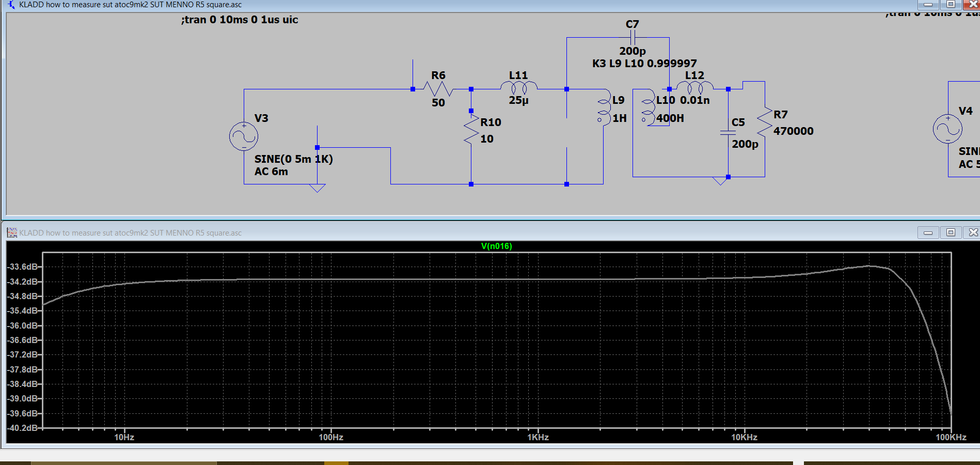Click the L11 inductor symbol
This screenshot has width=980, height=465.
(x=518, y=88)
